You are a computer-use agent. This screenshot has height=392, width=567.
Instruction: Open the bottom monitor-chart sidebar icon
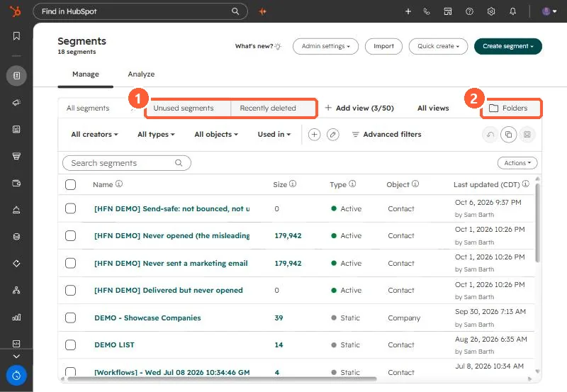(x=16, y=344)
